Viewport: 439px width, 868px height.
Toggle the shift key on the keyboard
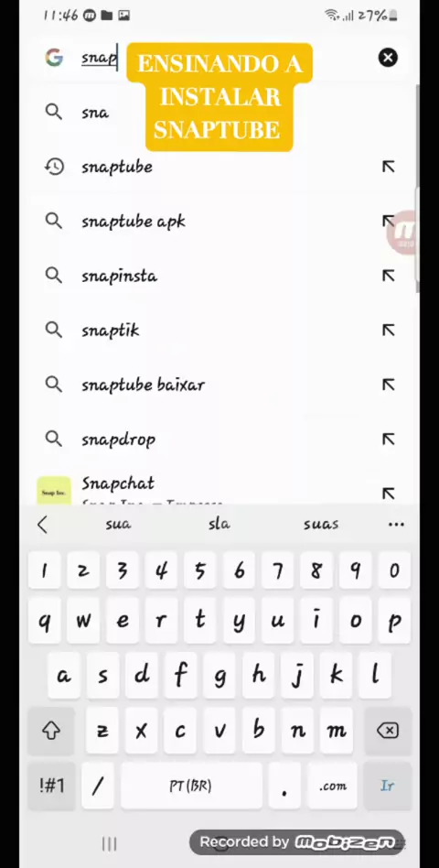[x=51, y=731]
